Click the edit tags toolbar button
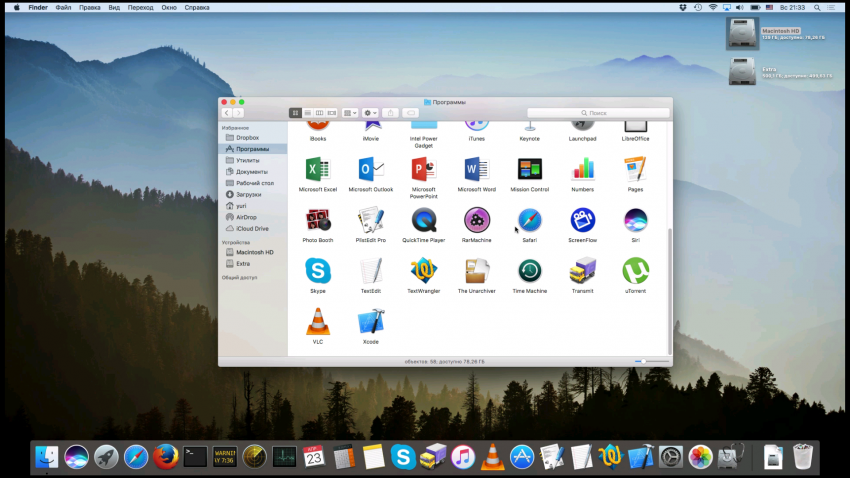Image resolution: width=850 pixels, height=478 pixels. click(410, 113)
